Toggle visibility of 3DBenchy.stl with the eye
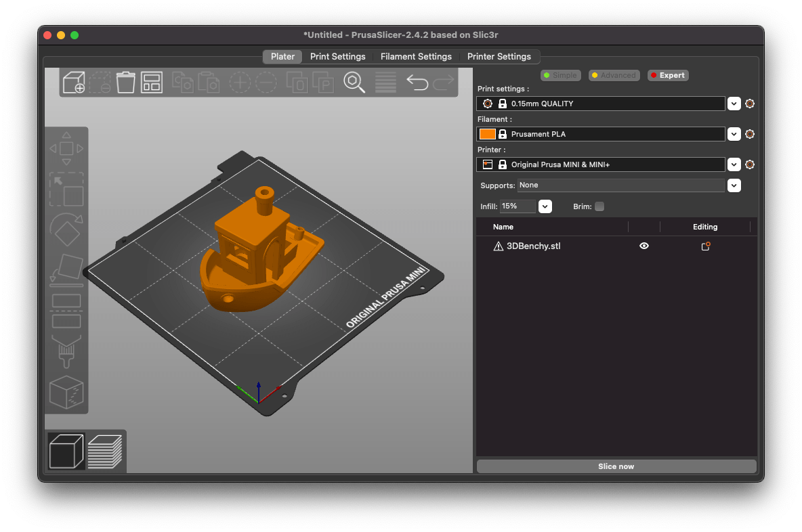 (643, 246)
